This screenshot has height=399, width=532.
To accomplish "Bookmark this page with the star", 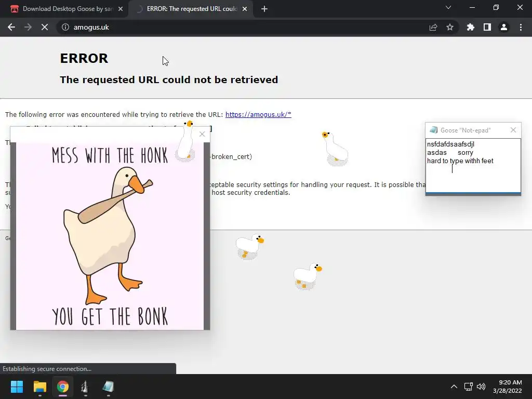I will pyautogui.click(x=450, y=27).
